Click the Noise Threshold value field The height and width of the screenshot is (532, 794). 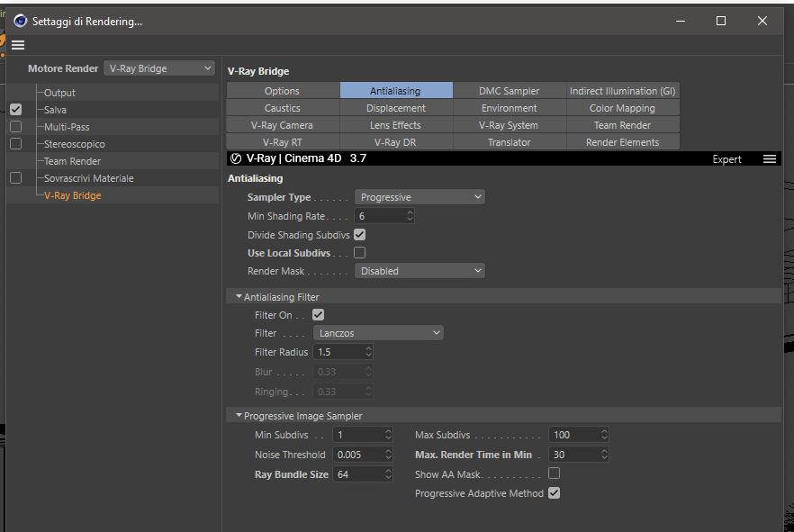358,455
